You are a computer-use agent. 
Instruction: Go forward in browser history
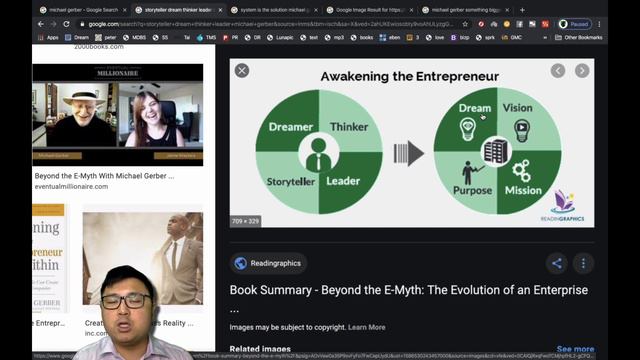[53, 24]
